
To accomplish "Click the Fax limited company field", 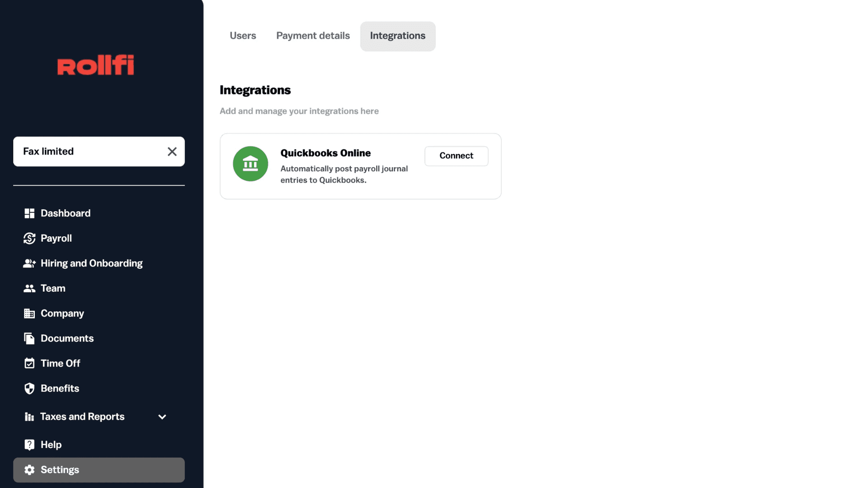I will tap(86, 152).
